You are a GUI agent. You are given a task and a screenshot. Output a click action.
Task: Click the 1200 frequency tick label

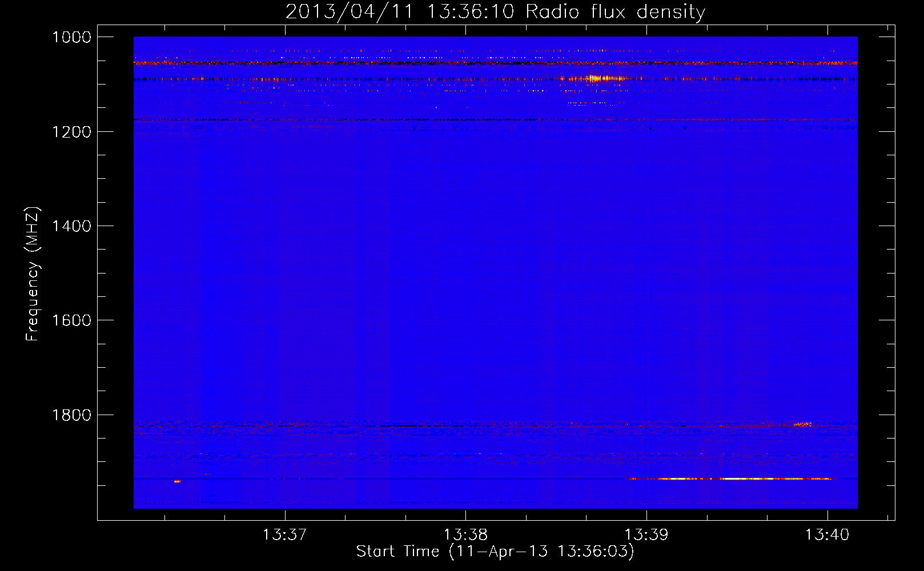click(x=71, y=132)
